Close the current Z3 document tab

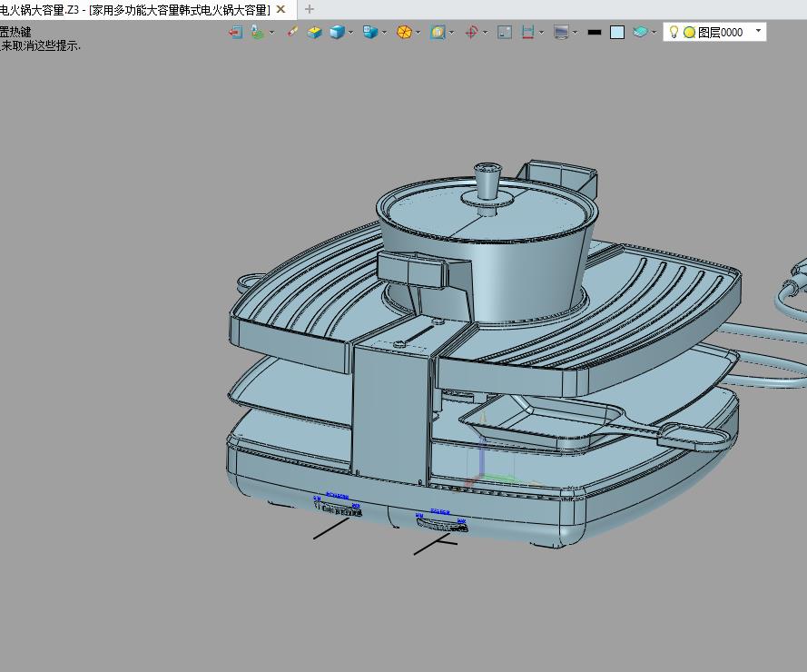click(x=280, y=9)
